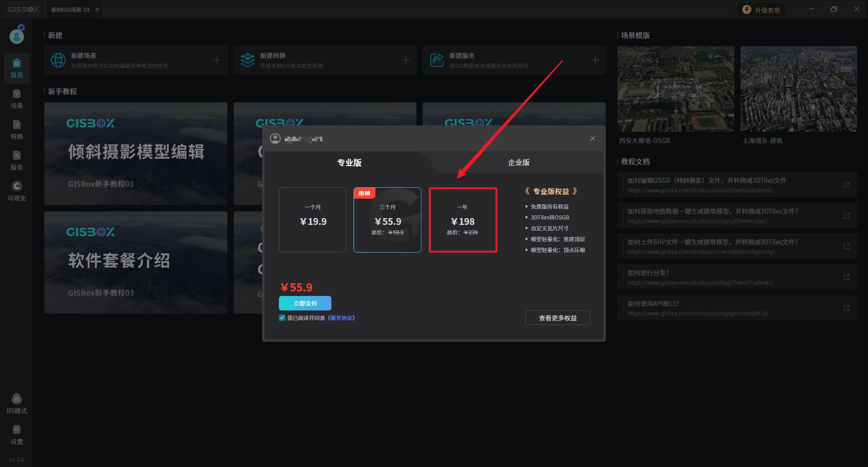Open the 如何进行分发? document link
The image size is (868, 467).
(737, 277)
